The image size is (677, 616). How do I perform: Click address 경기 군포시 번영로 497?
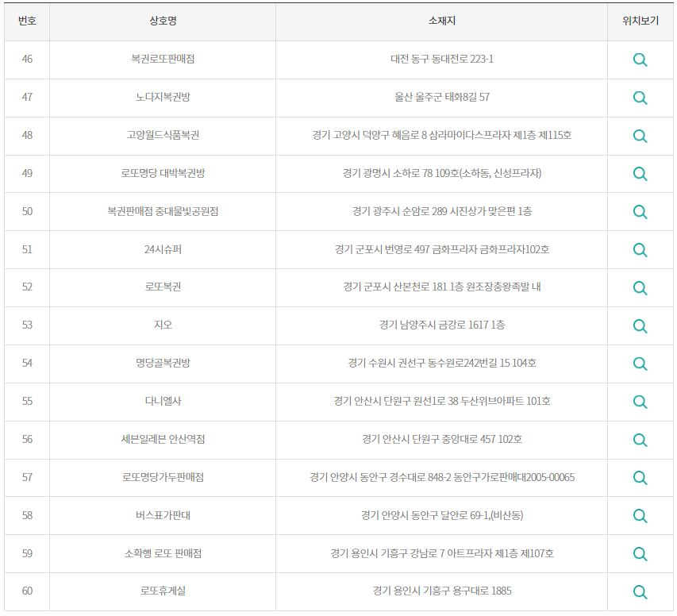(442, 249)
